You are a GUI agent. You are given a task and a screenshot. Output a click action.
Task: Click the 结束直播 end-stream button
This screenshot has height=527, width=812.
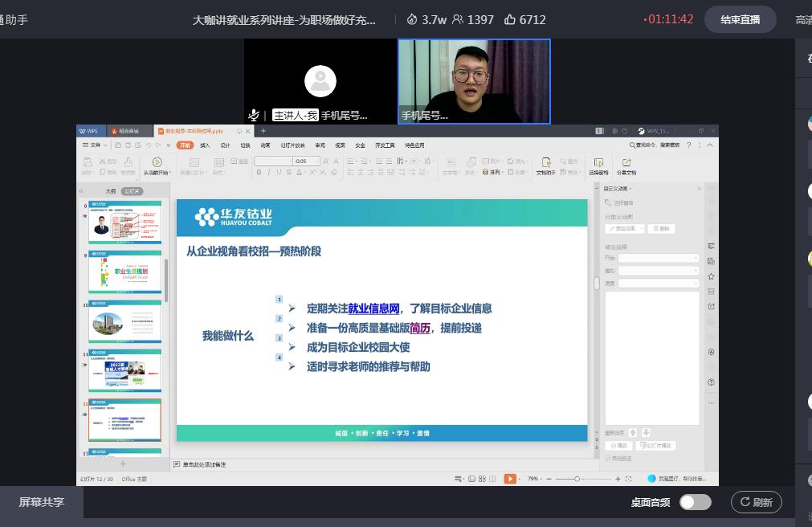tap(740, 19)
